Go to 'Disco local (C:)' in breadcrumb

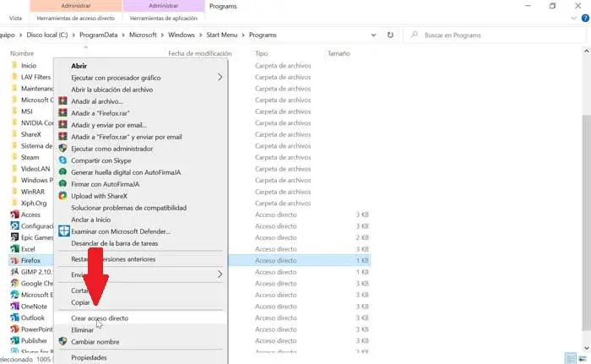pos(47,35)
